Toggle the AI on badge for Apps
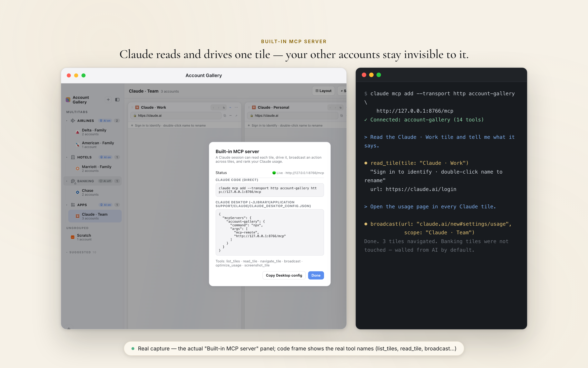 [x=105, y=205]
